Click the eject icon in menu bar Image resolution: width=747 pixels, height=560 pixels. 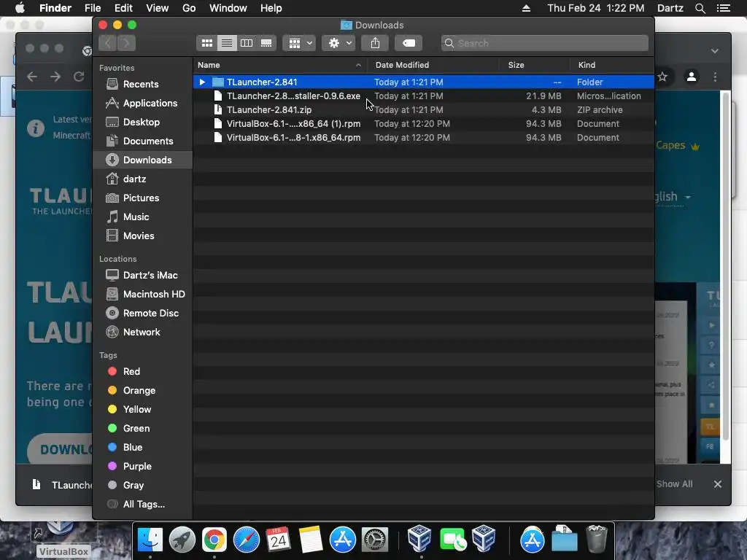point(526,8)
